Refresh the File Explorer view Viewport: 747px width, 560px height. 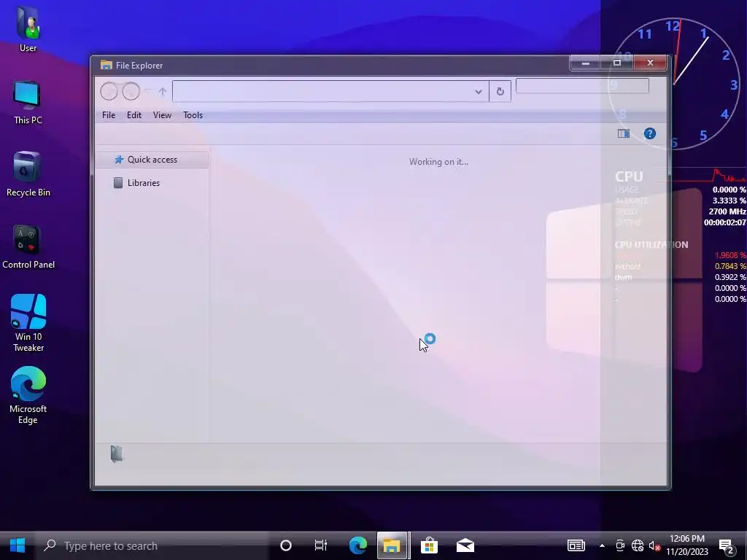pyautogui.click(x=500, y=91)
